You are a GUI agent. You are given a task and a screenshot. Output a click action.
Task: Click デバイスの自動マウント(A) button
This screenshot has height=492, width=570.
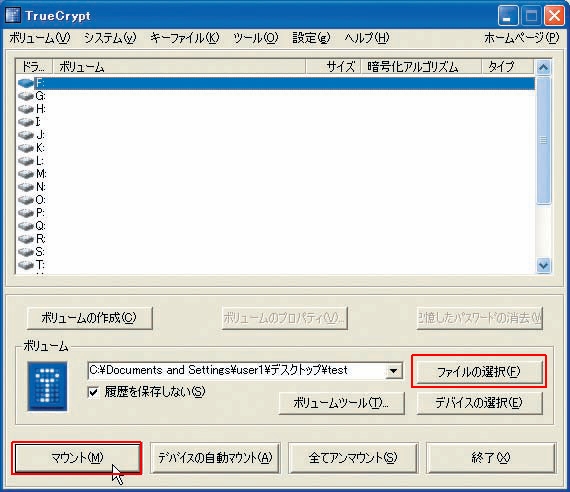215,458
